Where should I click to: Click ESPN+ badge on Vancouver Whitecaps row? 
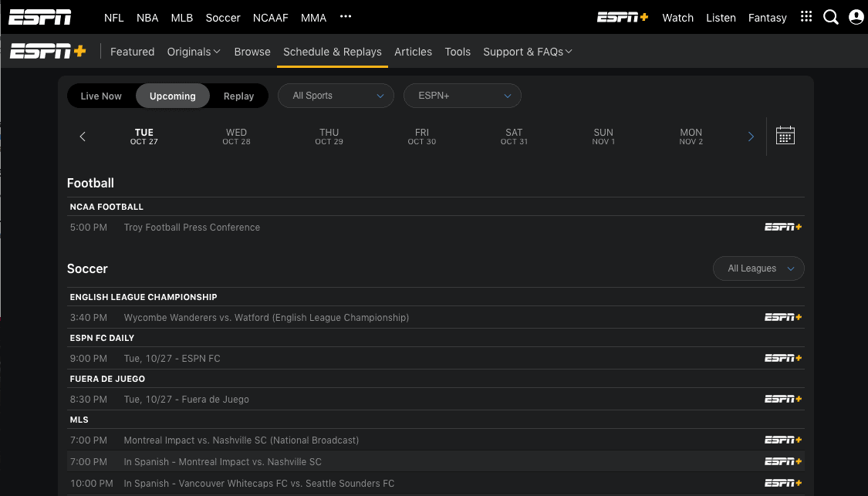[x=783, y=483]
